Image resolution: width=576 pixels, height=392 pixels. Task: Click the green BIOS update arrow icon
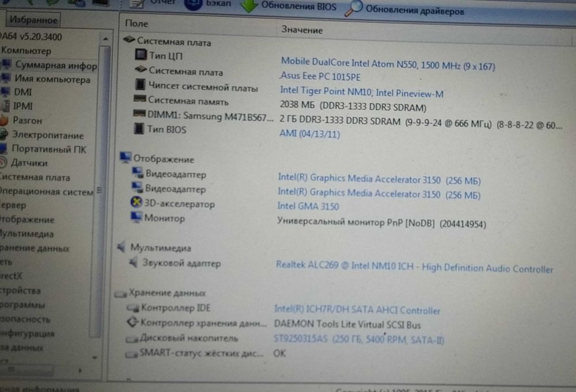coord(249,6)
